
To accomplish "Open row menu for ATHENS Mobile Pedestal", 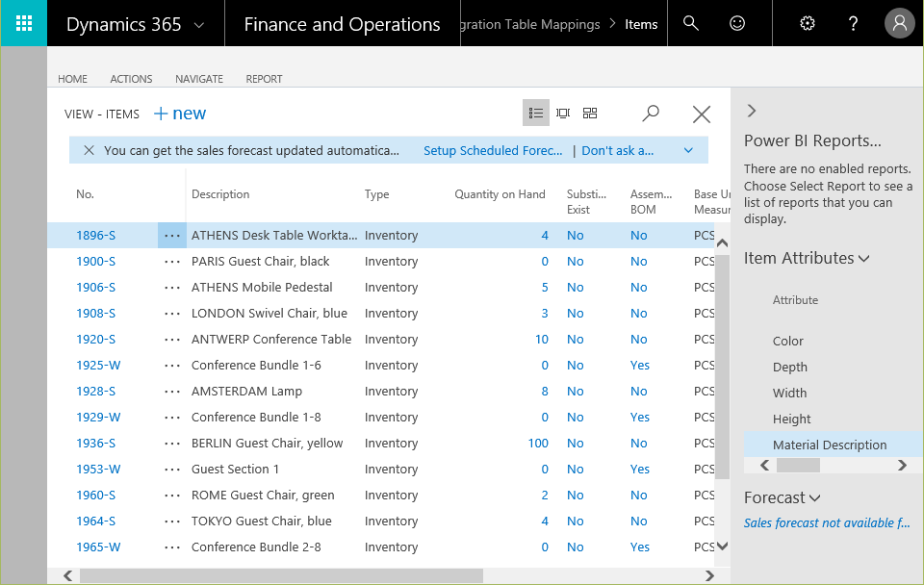I will (172, 287).
